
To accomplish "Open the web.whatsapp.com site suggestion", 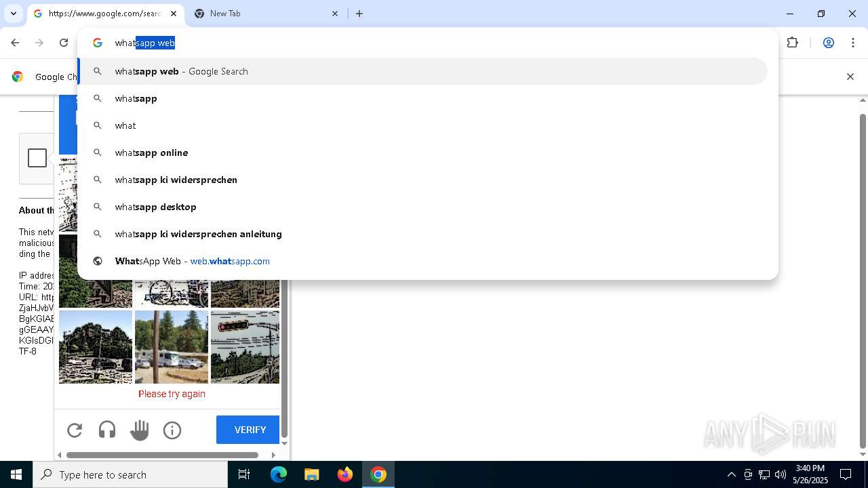I will pos(423,261).
